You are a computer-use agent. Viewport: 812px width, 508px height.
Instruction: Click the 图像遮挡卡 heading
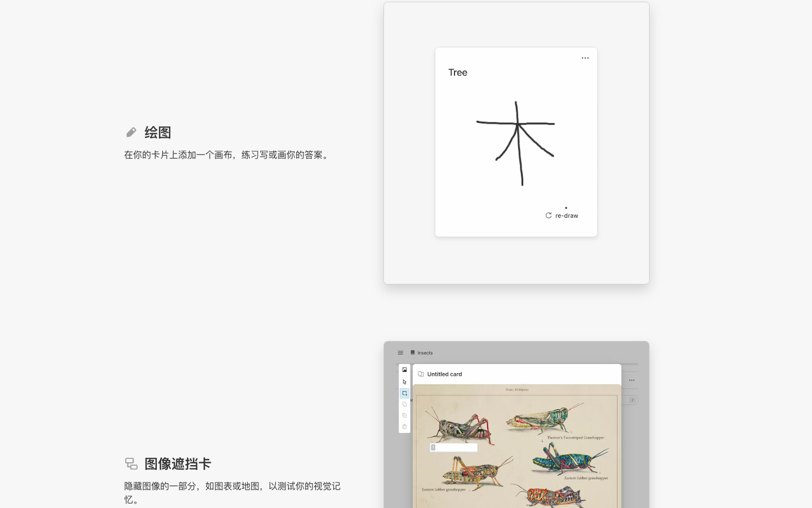(x=178, y=464)
